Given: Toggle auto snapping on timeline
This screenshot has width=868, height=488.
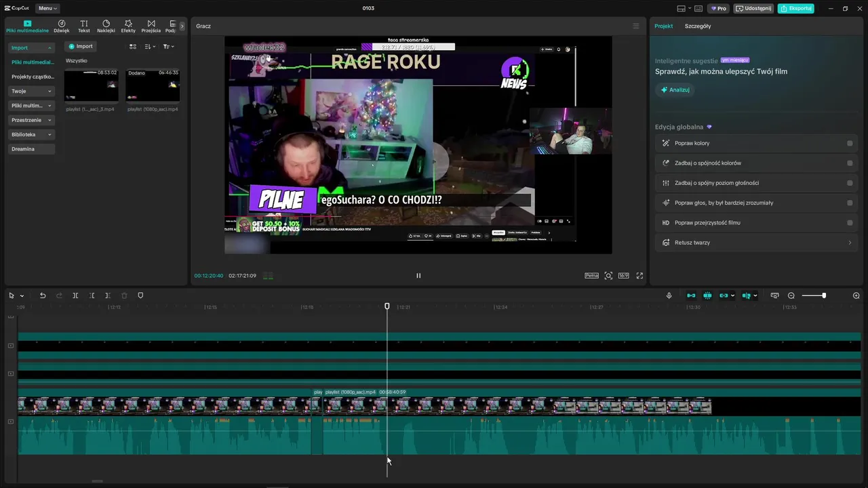Looking at the screenshot, I should [x=707, y=296].
